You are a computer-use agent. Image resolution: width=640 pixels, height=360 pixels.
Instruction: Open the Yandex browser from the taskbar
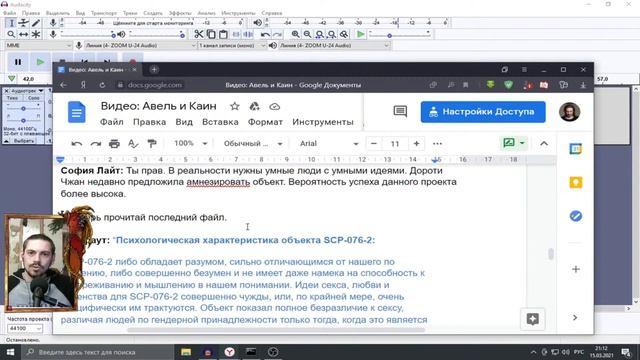point(229,352)
